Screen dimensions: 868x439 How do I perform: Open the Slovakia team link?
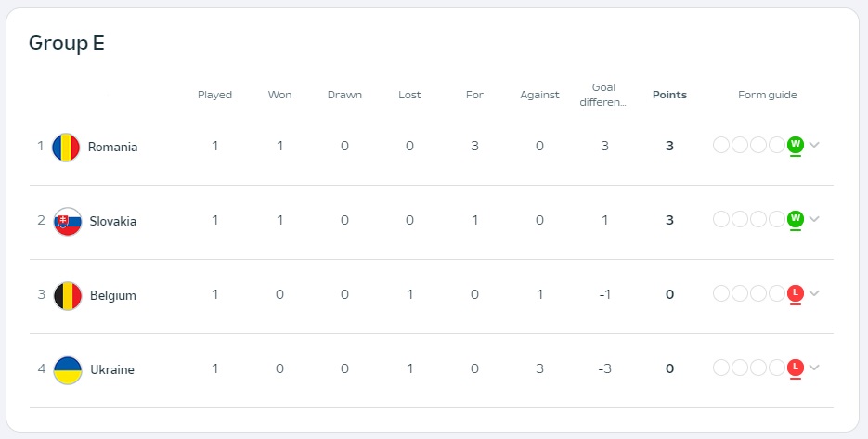click(x=113, y=222)
